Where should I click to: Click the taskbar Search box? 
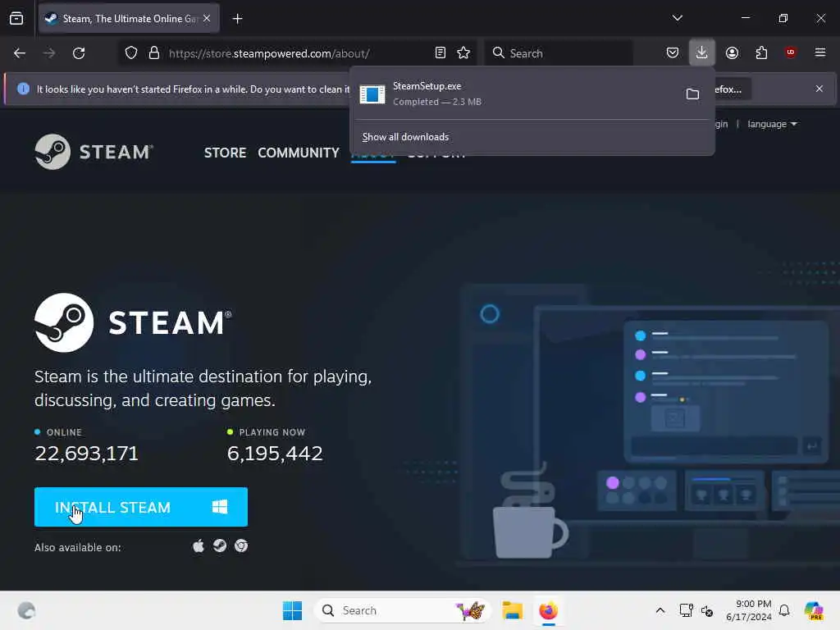pyautogui.click(x=402, y=610)
